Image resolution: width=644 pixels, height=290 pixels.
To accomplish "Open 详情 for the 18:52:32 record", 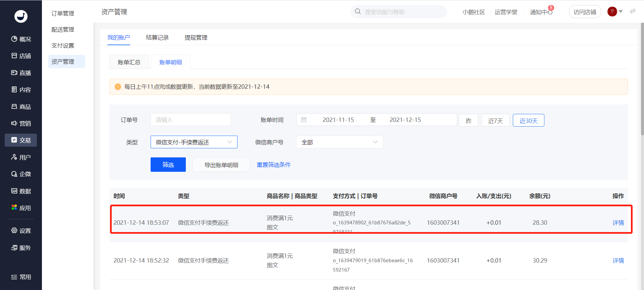I will point(618,261).
